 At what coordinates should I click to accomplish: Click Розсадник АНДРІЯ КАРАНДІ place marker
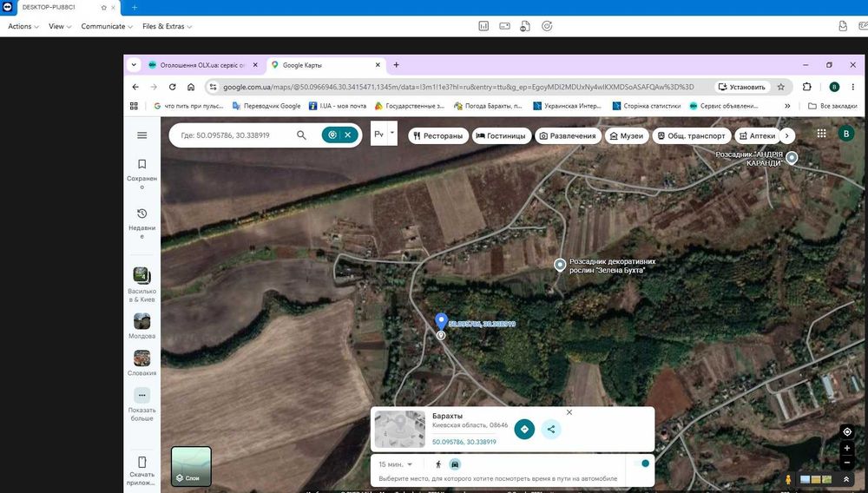792,158
